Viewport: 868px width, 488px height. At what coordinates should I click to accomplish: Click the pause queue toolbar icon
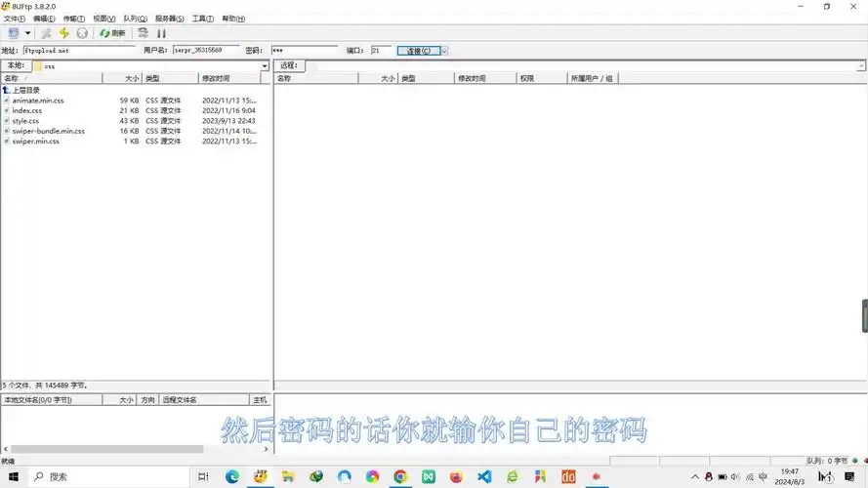pos(162,33)
